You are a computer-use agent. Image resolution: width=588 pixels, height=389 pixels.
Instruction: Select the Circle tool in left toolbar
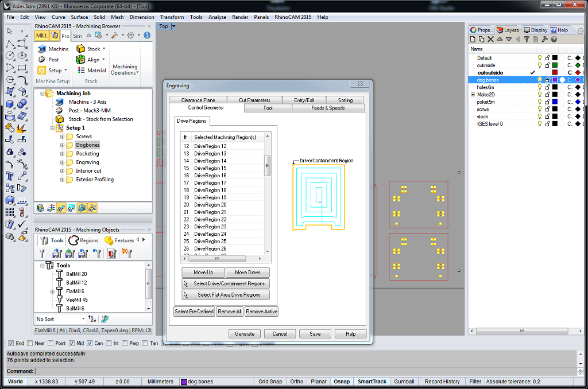click(10, 56)
